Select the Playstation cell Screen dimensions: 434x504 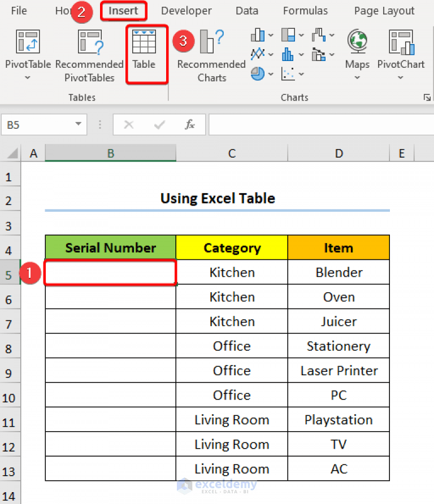point(338,419)
